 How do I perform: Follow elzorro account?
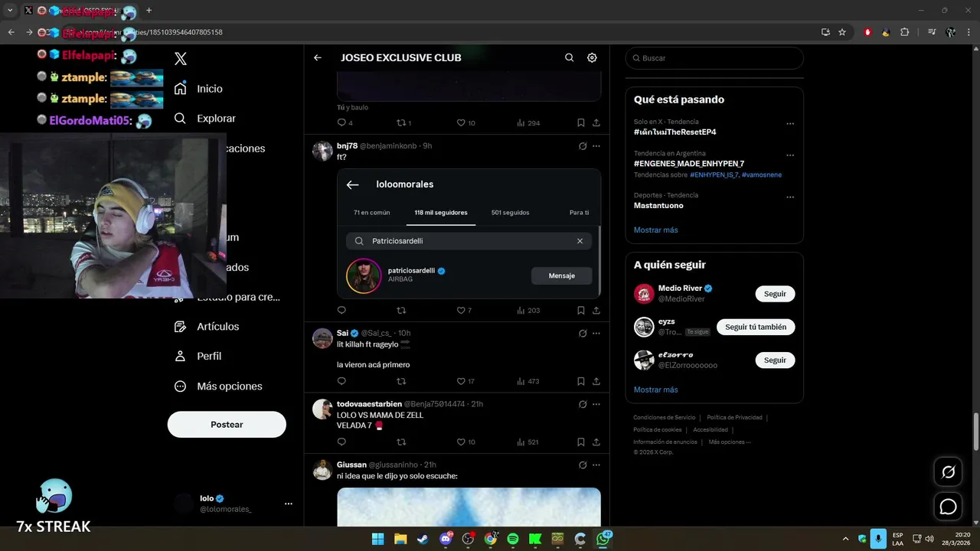(x=775, y=360)
